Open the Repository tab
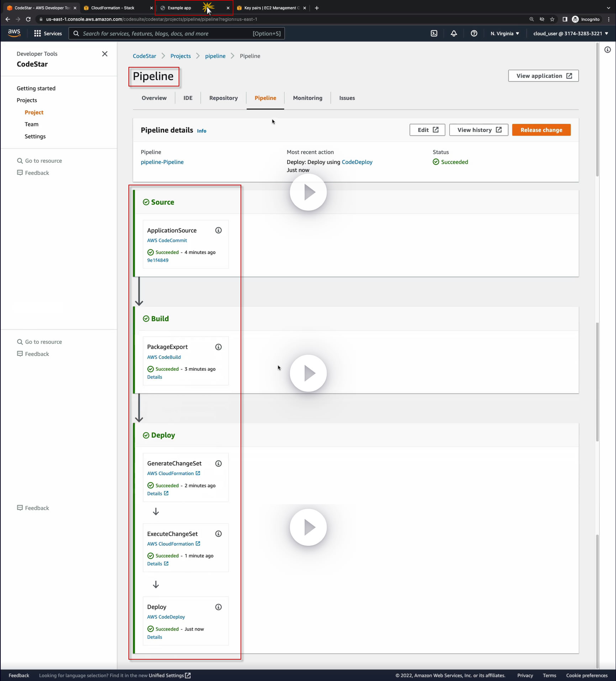 tap(223, 98)
